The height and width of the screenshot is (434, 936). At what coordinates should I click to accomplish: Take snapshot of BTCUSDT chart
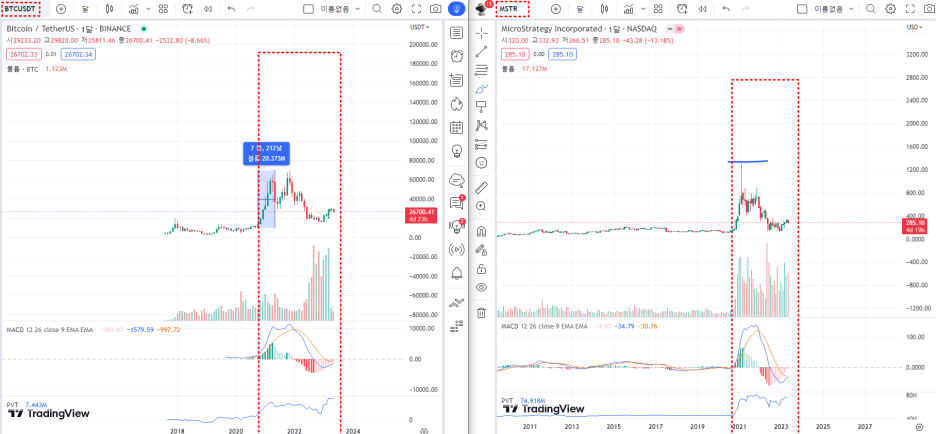click(436, 9)
